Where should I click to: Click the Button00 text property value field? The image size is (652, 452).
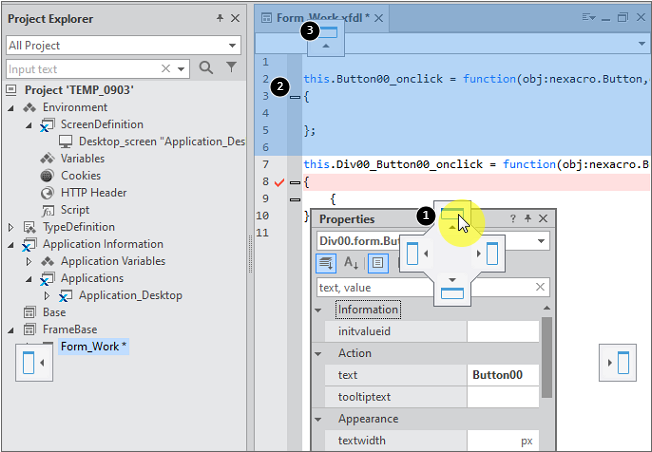click(x=503, y=375)
